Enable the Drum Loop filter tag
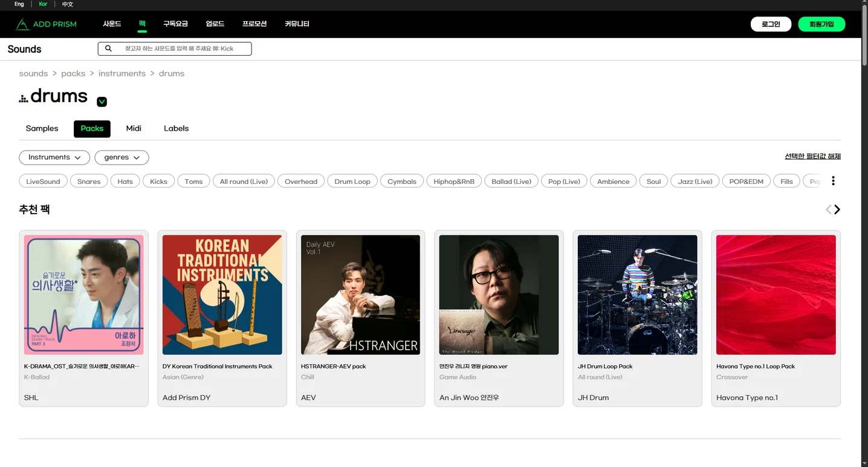Viewport: 868px width, 467px height. click(352, 181)
